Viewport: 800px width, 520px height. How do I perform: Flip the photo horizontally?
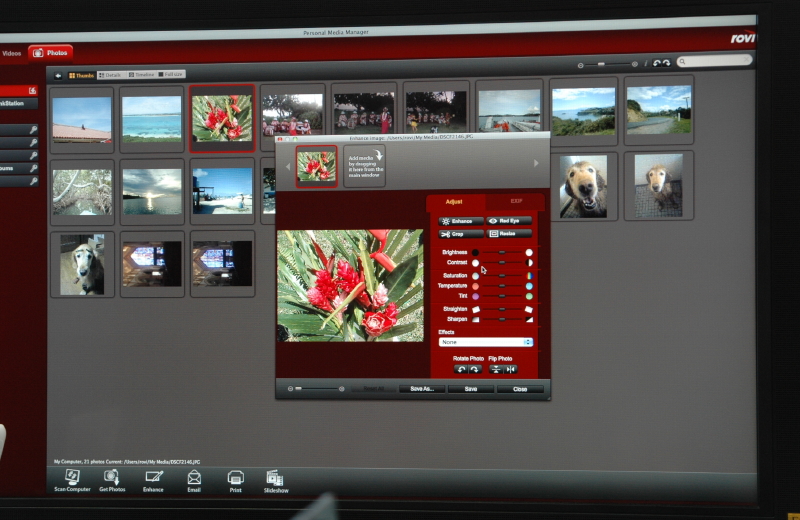coord(510,369)
